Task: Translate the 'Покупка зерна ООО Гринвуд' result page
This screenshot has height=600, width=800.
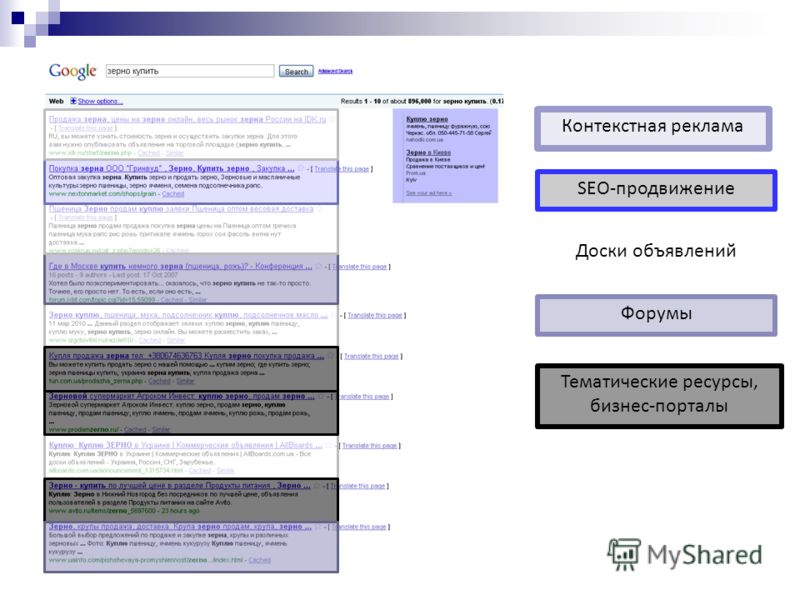Action: click(x=342, y=169)
